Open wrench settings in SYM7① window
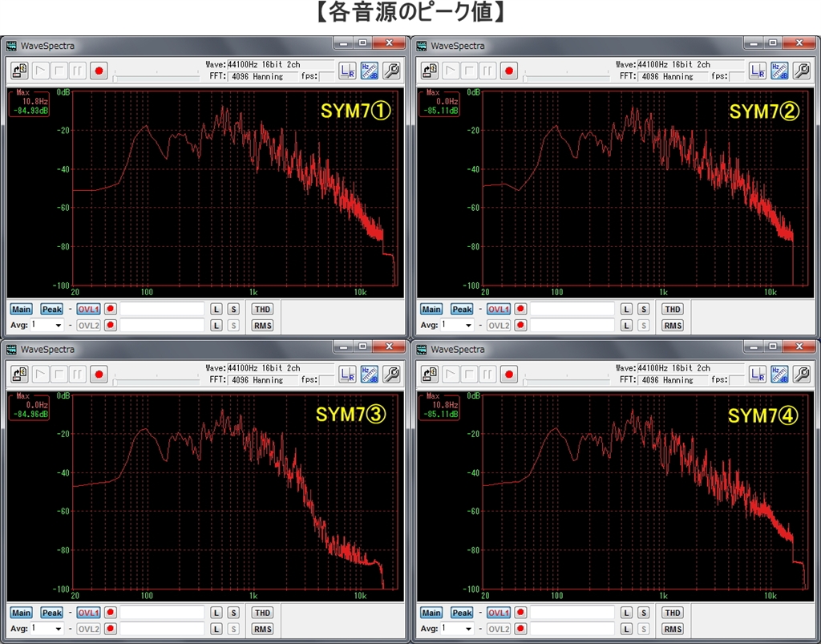The width and height of the screenshot is (821, 644). tap(391, 71)
